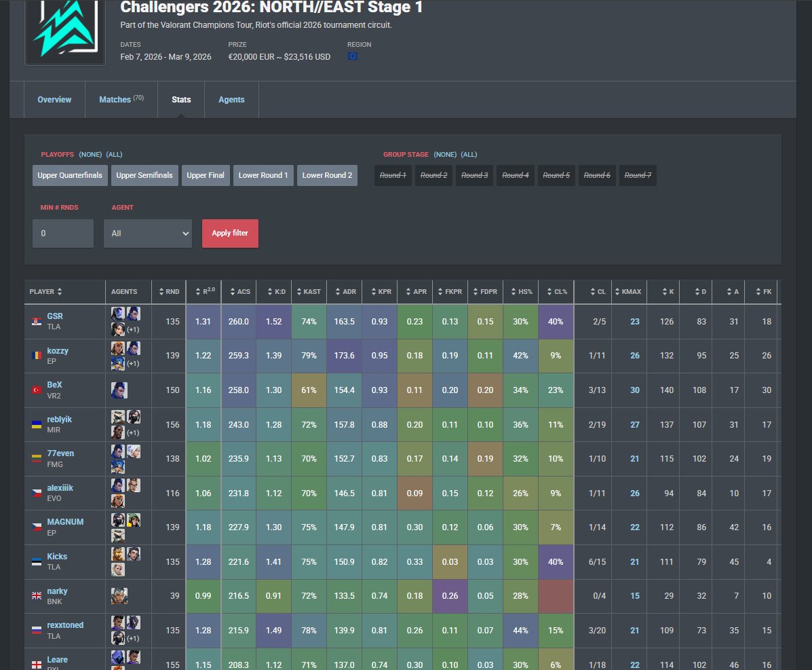The width and height of the screenshot is (812, 670).
Task: Open player kozzy's profile link
Action: coord(58,351)
